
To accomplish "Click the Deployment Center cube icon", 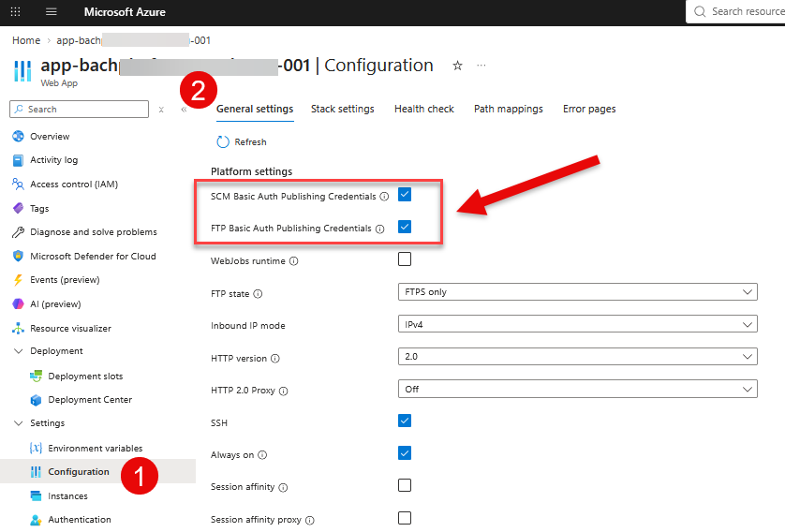I will coord(36,400).
